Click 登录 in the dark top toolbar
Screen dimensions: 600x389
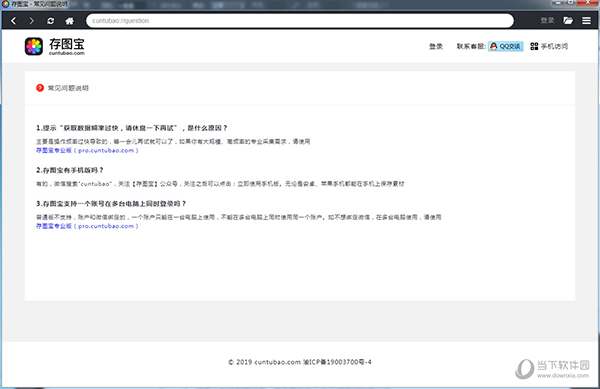547,21
